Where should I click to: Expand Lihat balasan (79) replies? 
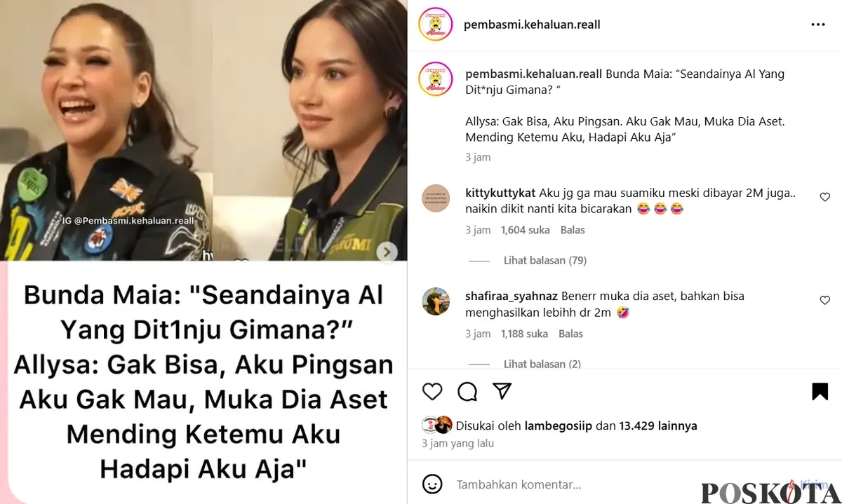(x=545, y=260)
